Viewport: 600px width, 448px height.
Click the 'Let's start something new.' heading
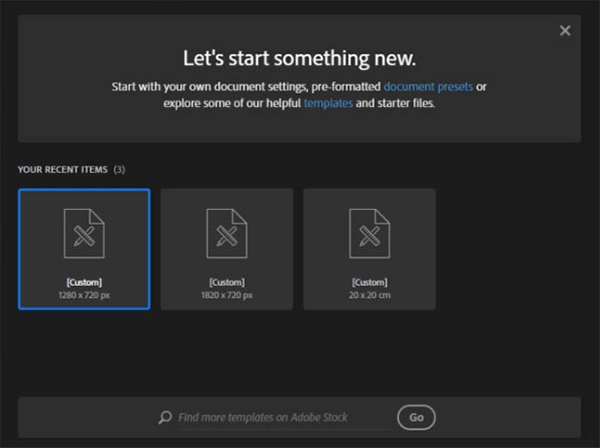[299, 59]
